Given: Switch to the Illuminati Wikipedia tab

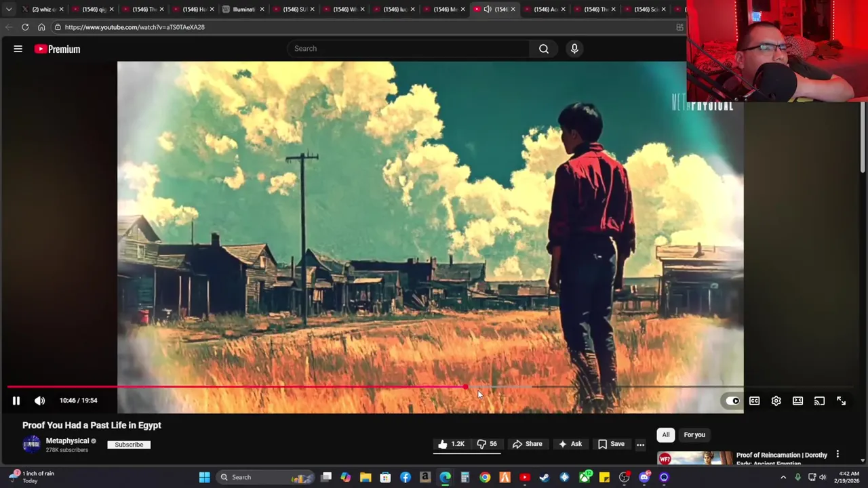Looking at the screenshot, I should tap(244, 9).
